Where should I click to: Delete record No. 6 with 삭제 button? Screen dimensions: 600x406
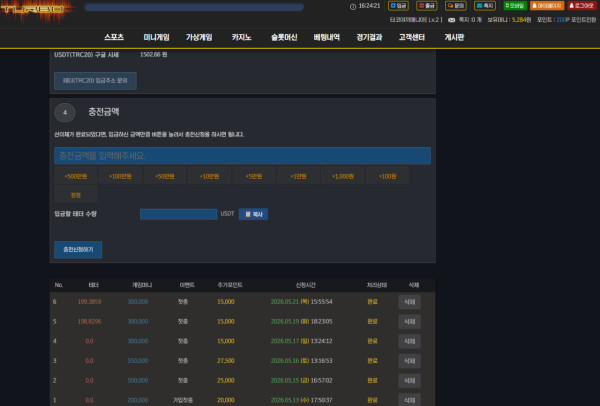pyautogui.click(x=409, y=302)
